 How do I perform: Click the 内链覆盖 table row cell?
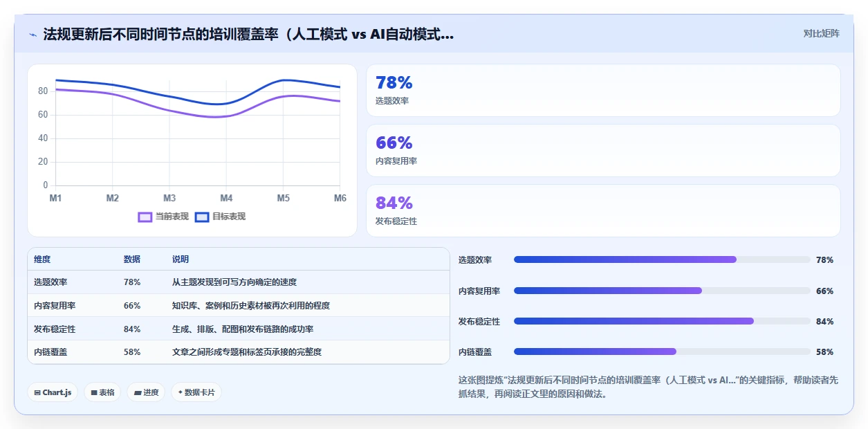pos(50,352)
